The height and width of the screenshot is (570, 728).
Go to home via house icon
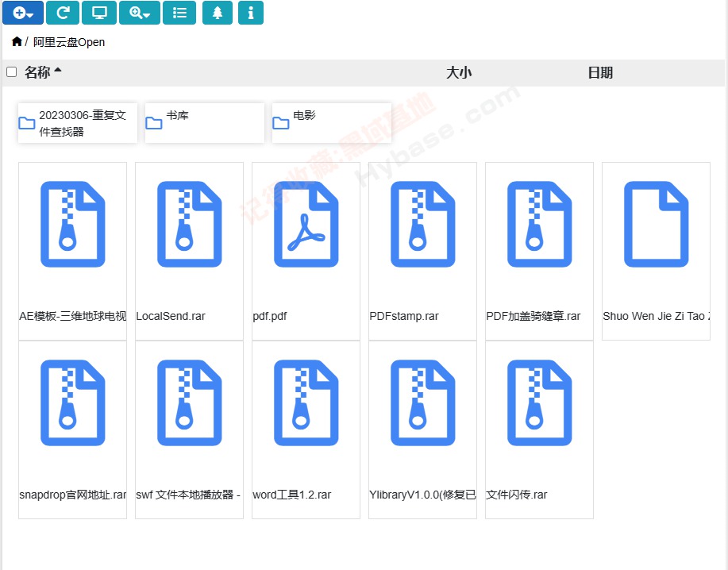[x=17, y=42]
